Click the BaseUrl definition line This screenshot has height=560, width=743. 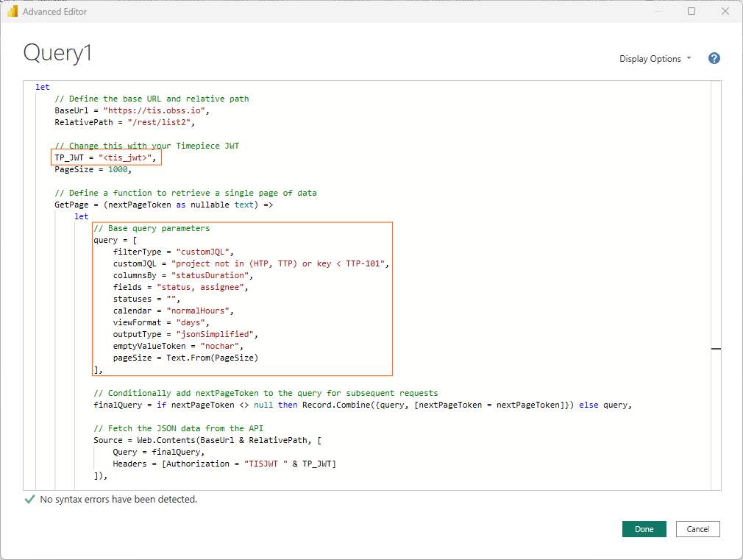[x=132, y=110]
